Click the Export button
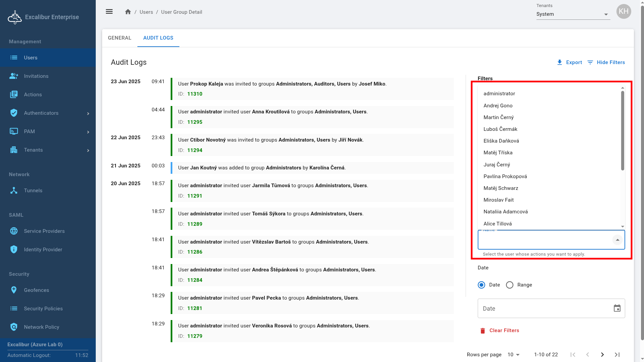The image size is (644, 362). point(569,62)
